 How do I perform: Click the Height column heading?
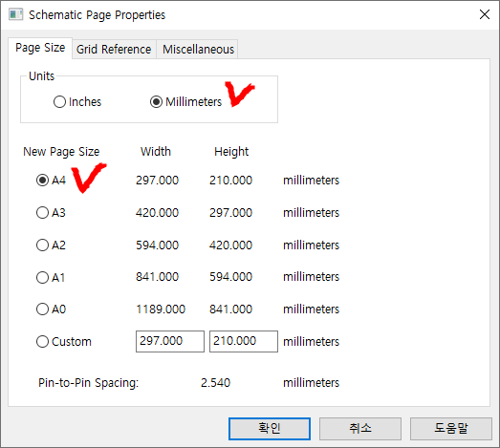coord(231,152)
